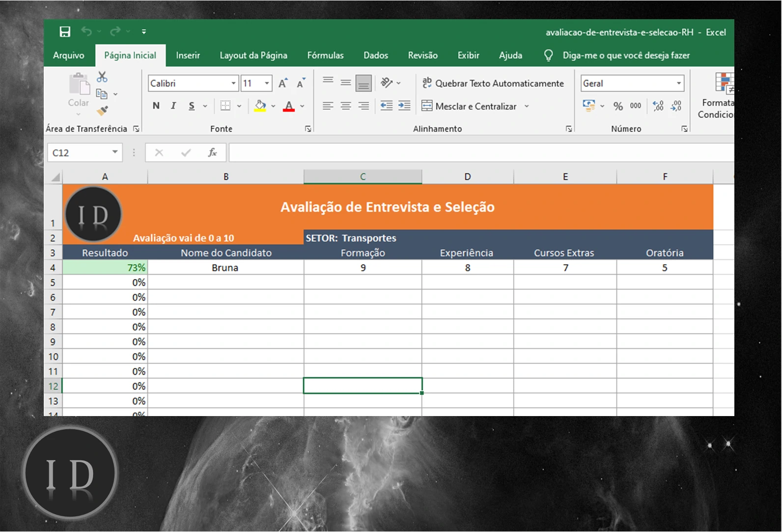Apply the yellow fill color bucket

(x=260, y=106)
